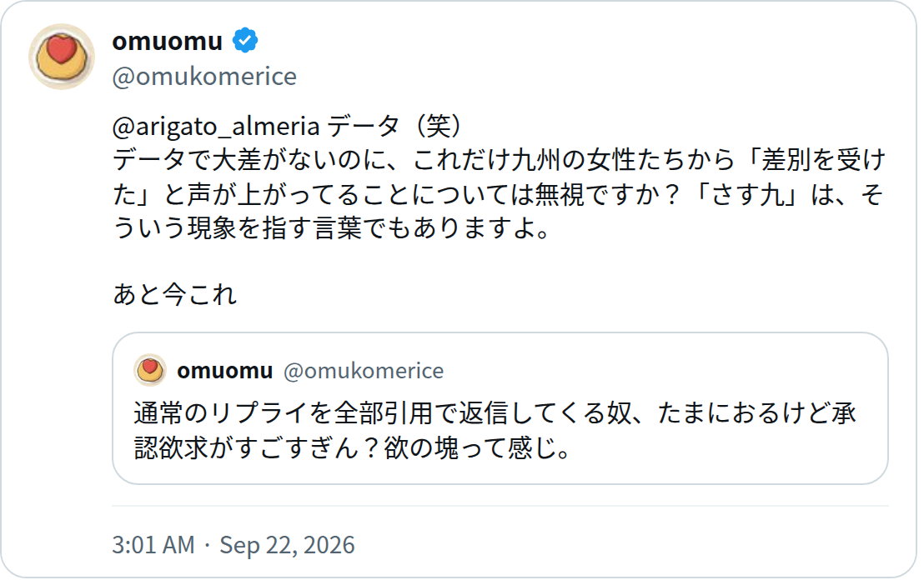The height and width of the screenshot is (585, 924).
Task: Open the quoted tweet card
Action: pyautogui.click(x=500, y=408)
